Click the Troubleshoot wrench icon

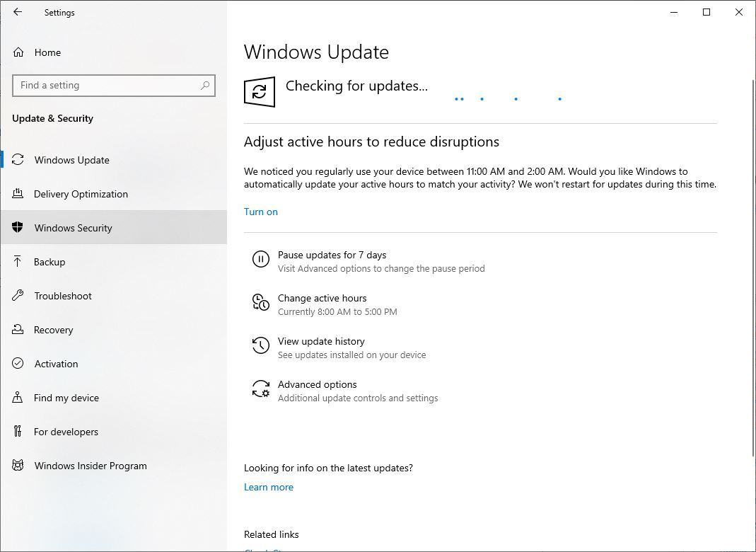point(18,295)
